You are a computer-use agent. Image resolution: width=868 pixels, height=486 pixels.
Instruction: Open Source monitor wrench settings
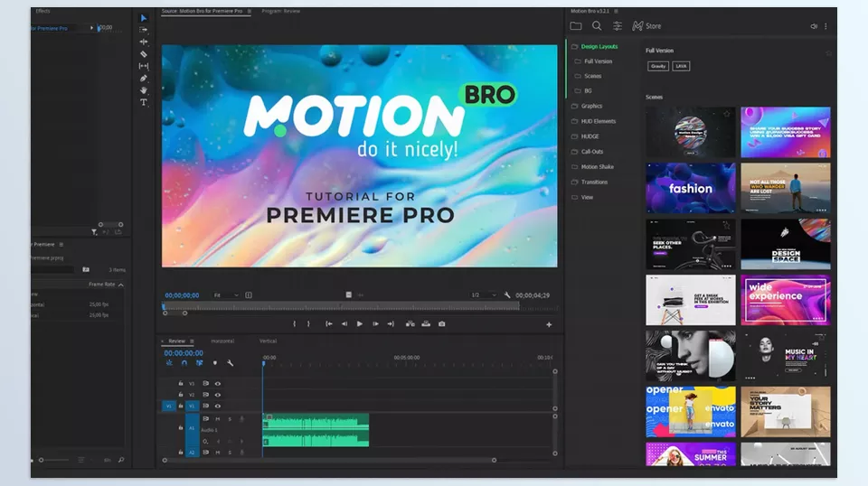(507, 295)
